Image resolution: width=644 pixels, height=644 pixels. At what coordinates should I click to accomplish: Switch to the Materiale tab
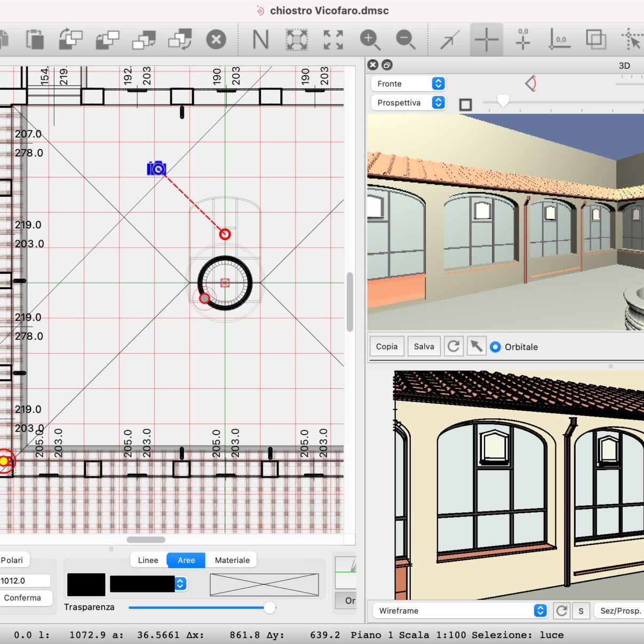click(232, 560)
